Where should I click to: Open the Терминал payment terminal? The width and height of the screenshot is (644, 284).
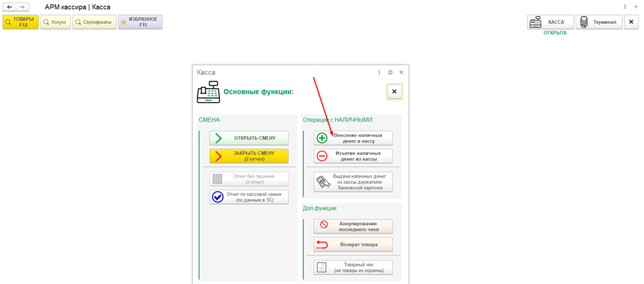[x=599, y=22]
